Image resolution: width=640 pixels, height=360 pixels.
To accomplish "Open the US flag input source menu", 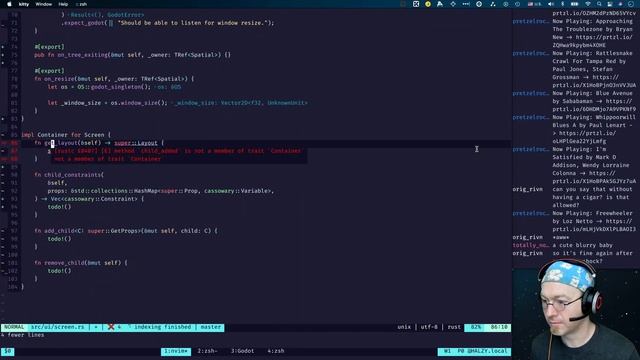I will click(534, 4).
